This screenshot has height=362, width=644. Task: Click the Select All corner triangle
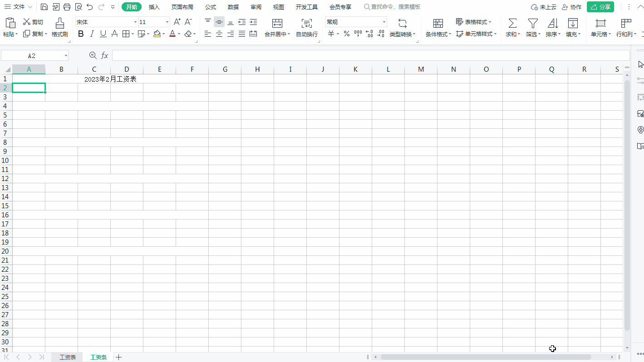point(7,69)
